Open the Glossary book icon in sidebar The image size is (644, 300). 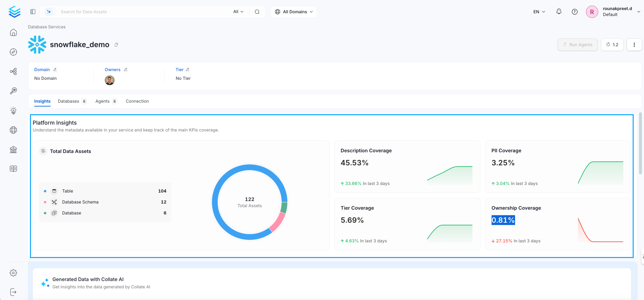coord(13,168)
